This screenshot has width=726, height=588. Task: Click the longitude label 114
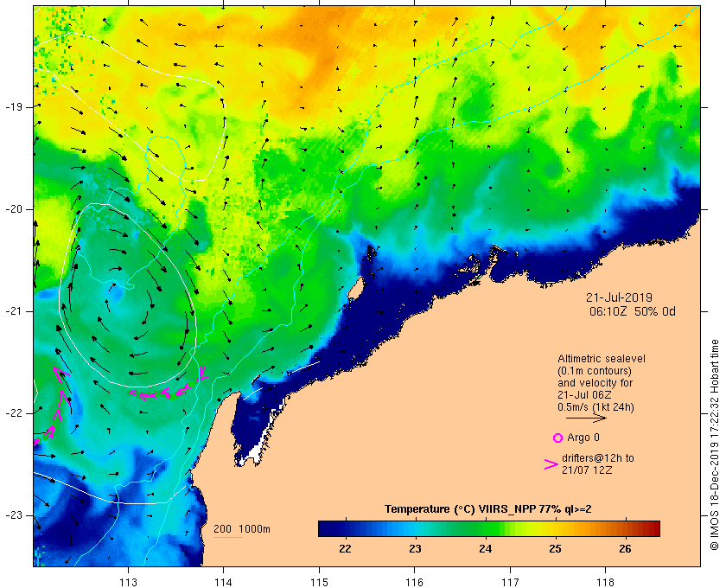pos(224,583)
